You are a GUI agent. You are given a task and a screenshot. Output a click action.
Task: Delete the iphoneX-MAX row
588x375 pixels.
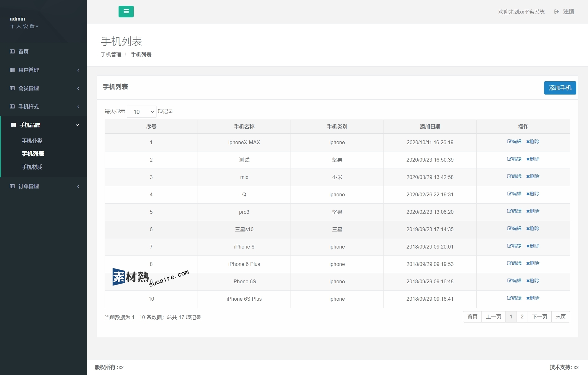click(x=533, y=142)
